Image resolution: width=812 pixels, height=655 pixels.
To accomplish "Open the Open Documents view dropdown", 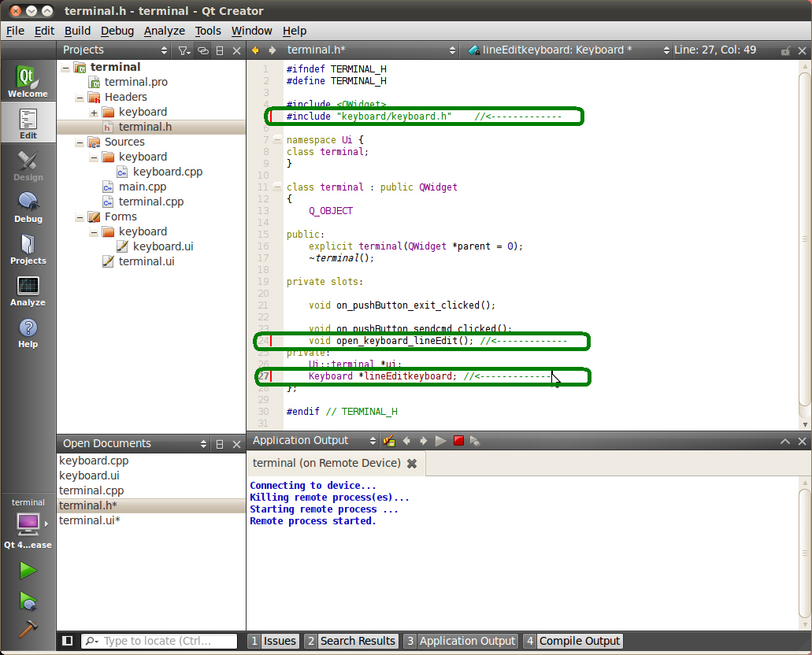I will click(135, 444).
